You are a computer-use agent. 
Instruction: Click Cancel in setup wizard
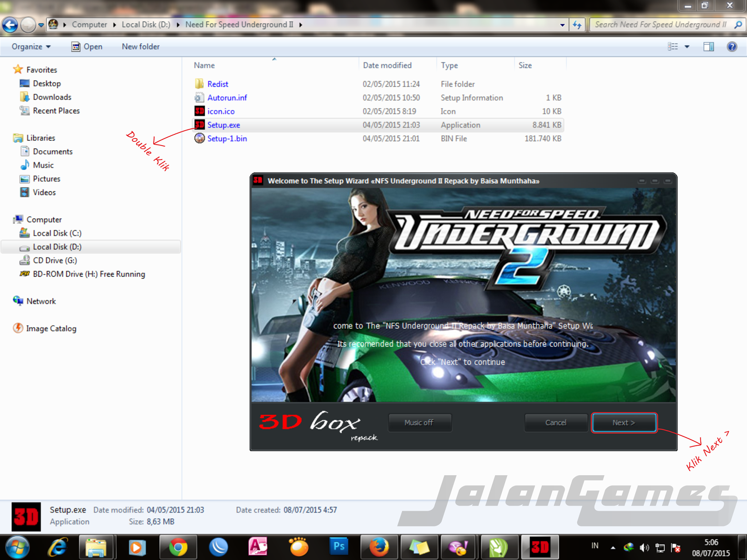coord(556,423)
